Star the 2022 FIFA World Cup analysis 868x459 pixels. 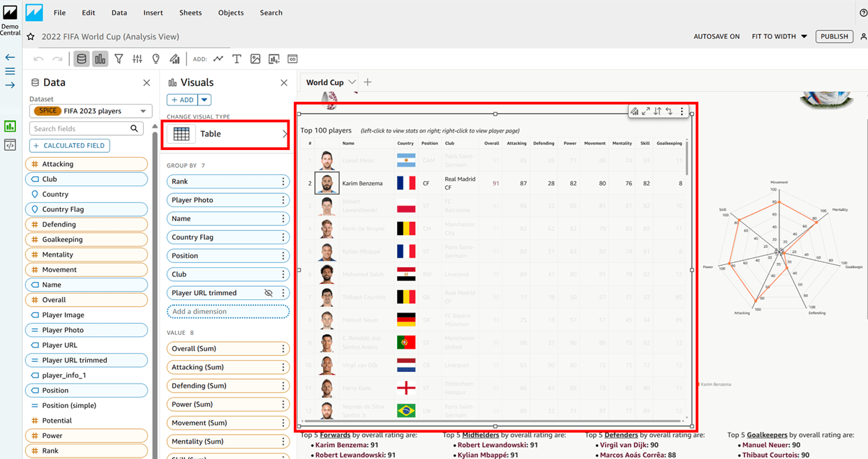tap(31, 36)
